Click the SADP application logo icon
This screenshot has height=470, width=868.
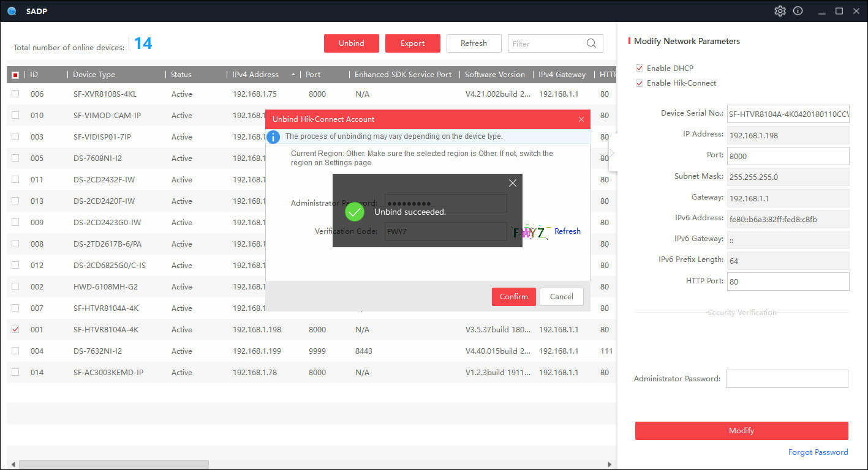pos(12,11)
